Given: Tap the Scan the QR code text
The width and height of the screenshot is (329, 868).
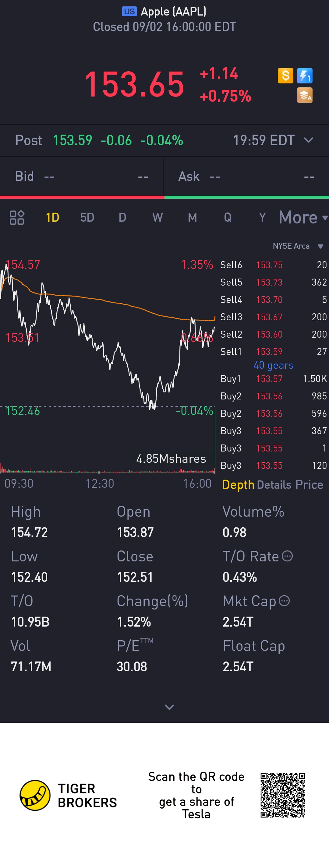Looking at the screenshot, I should [x=196, y=795].
